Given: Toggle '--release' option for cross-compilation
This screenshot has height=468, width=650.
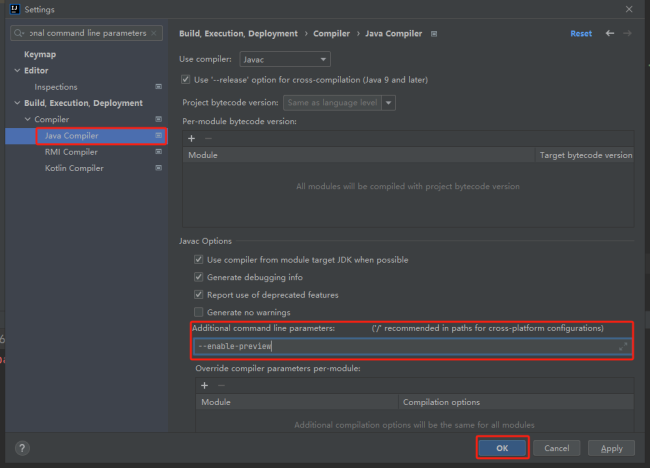Looking at the screenshot, I should 186,80.
